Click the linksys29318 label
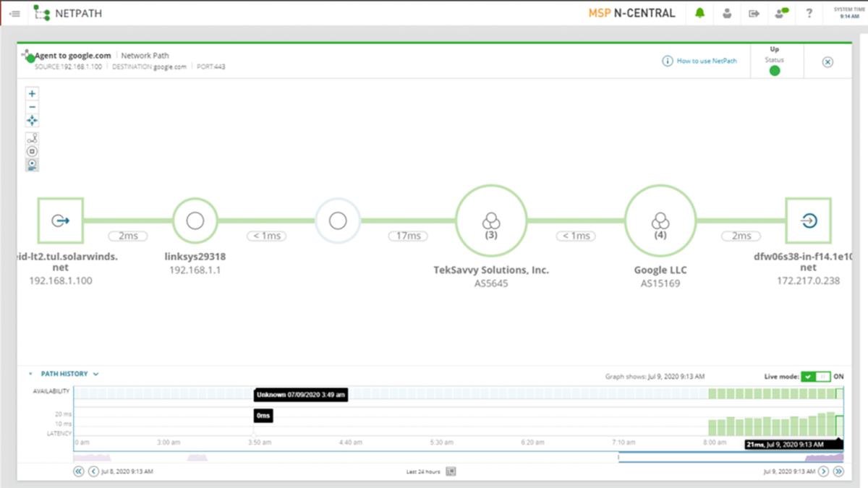 pyautogui.click(x=195, y=256)
